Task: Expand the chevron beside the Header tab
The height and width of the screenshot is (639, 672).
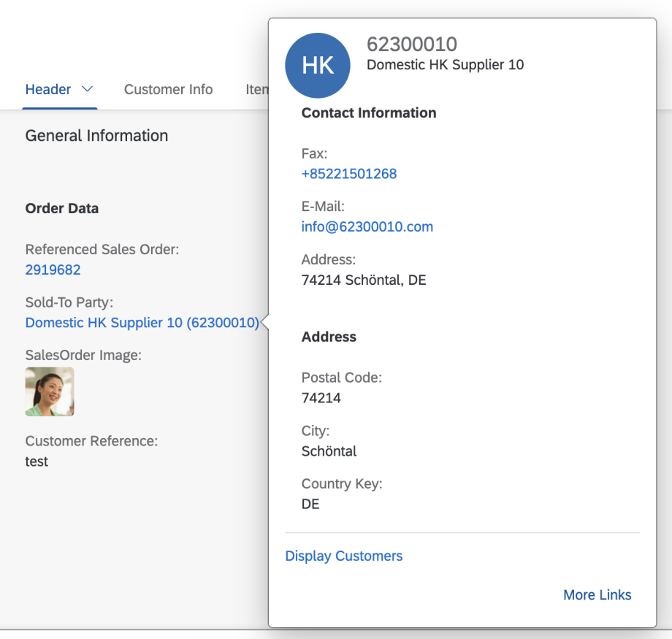Action: point(88,89)
